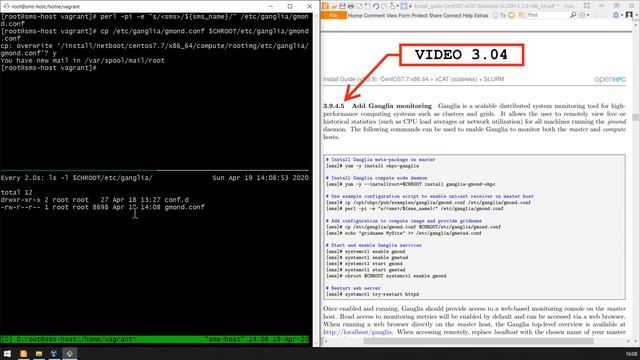Click the magnifier search icon beside Find

(x=573, y=15)
